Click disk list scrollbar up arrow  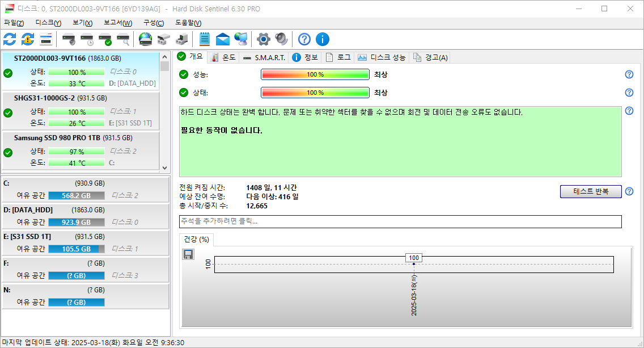tap(165, 57)
